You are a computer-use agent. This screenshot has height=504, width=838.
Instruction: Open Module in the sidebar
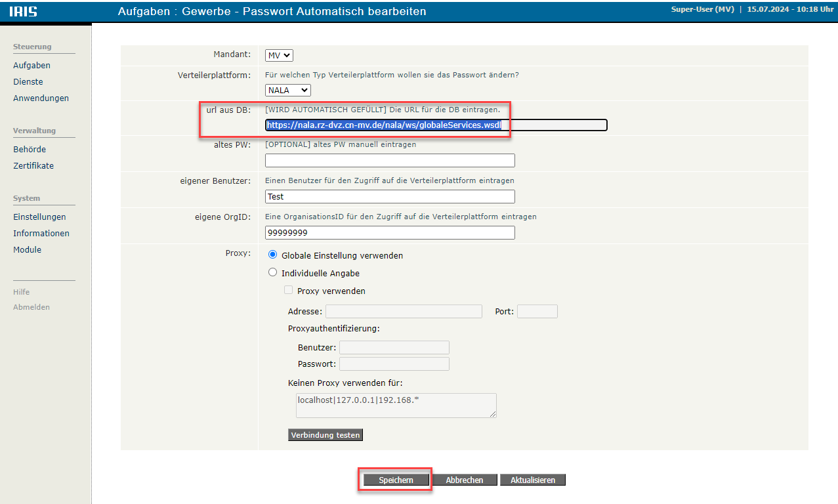[x=27, y=250]
